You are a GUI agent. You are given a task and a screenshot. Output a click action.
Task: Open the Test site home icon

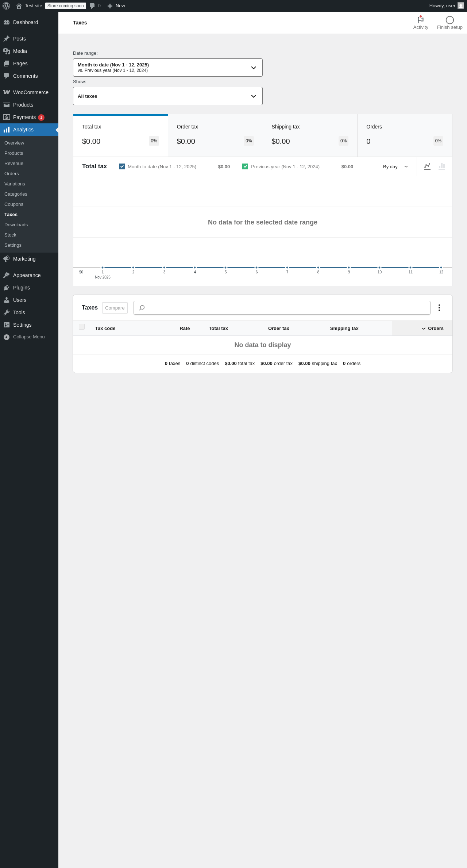tap(19, 6)
